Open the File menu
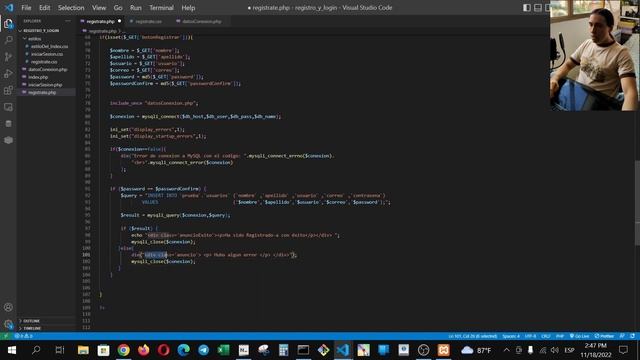This screenshot has width=640, height=360. [x=26, y=8]
